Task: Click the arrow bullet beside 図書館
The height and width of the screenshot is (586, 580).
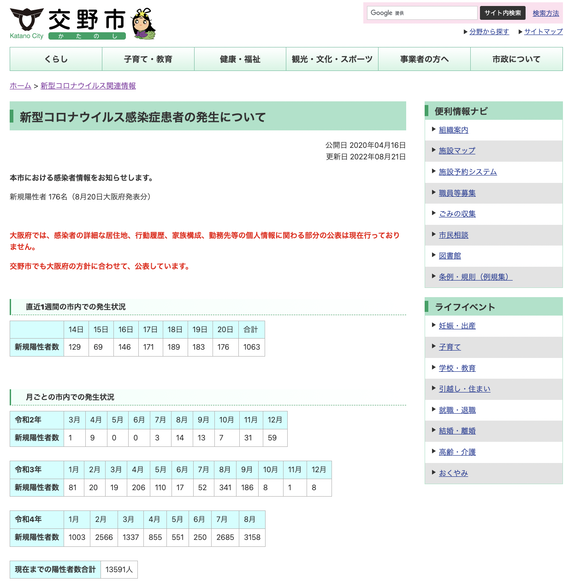Action: (x=434, y=255)
